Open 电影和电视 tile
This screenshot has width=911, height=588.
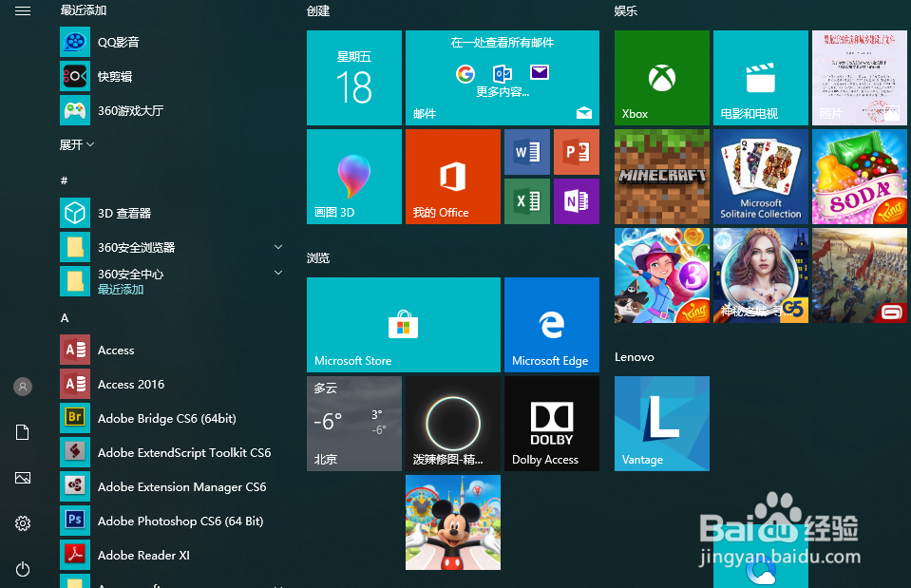(x=761, y=78)
